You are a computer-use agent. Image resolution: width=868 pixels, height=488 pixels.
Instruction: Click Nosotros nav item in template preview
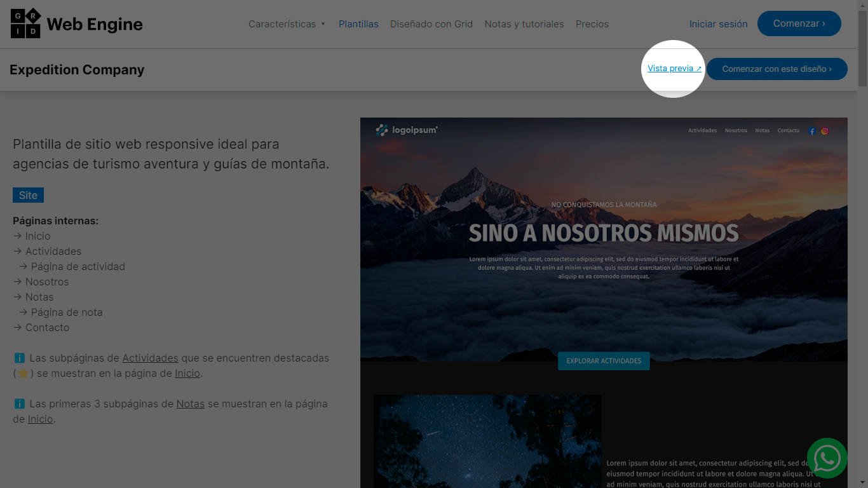736,130
